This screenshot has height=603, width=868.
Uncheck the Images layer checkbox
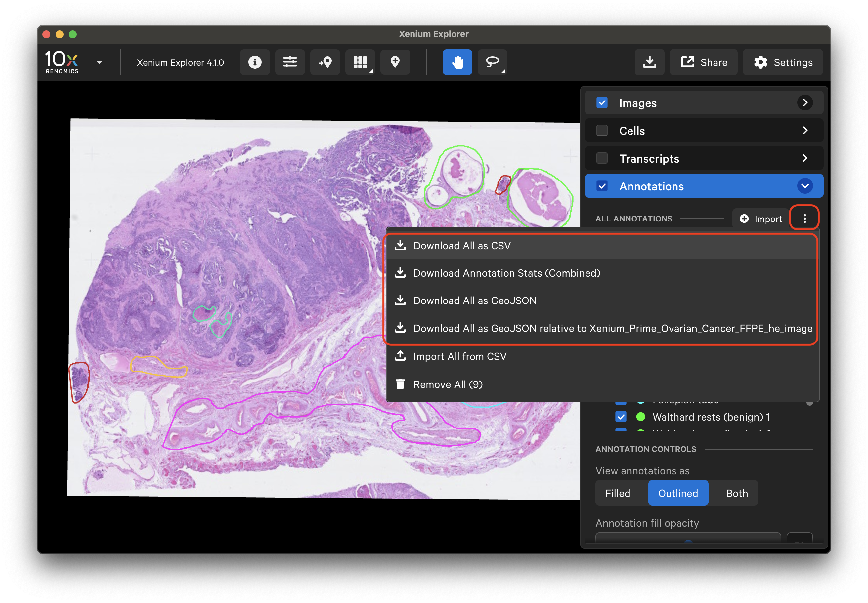pyautogui.click(x=602, y=103)
